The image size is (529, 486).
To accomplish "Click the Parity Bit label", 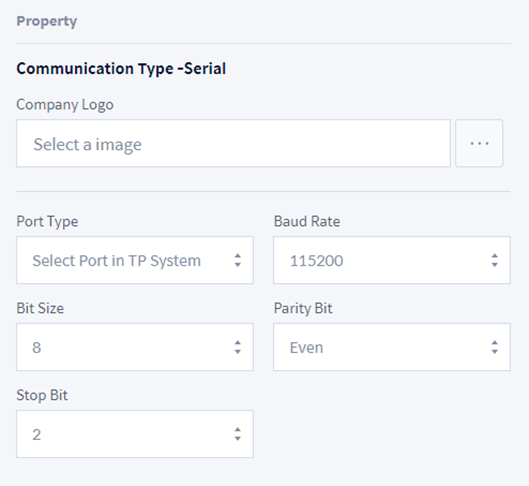I will [303, 309].
